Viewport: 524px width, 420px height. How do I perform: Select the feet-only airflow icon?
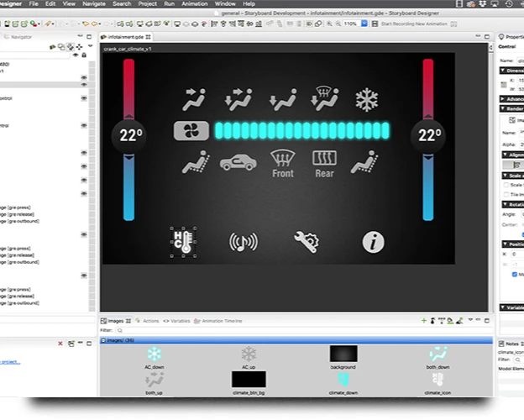(283, 100)
